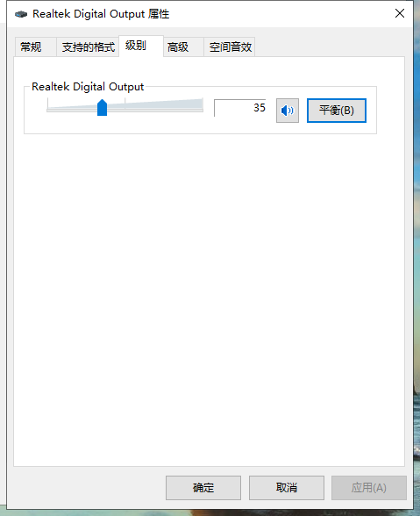Cancel changes with the 取消 button
The height and width of the screenshot is (516, 420).
[287, 488]
